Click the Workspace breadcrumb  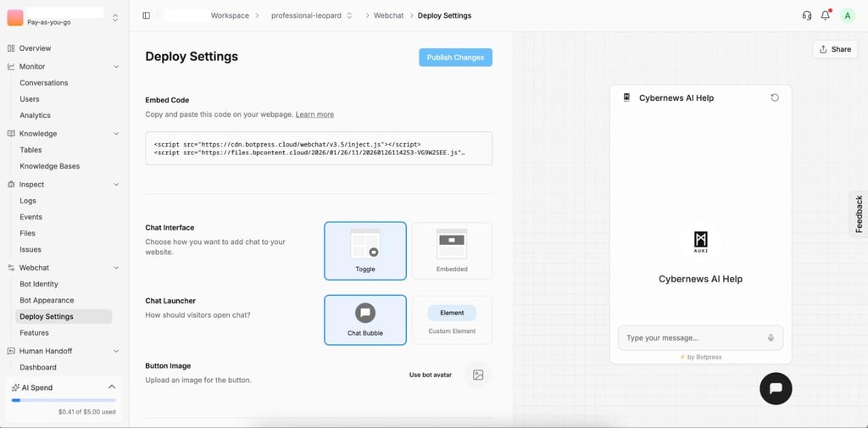[230, 15]
